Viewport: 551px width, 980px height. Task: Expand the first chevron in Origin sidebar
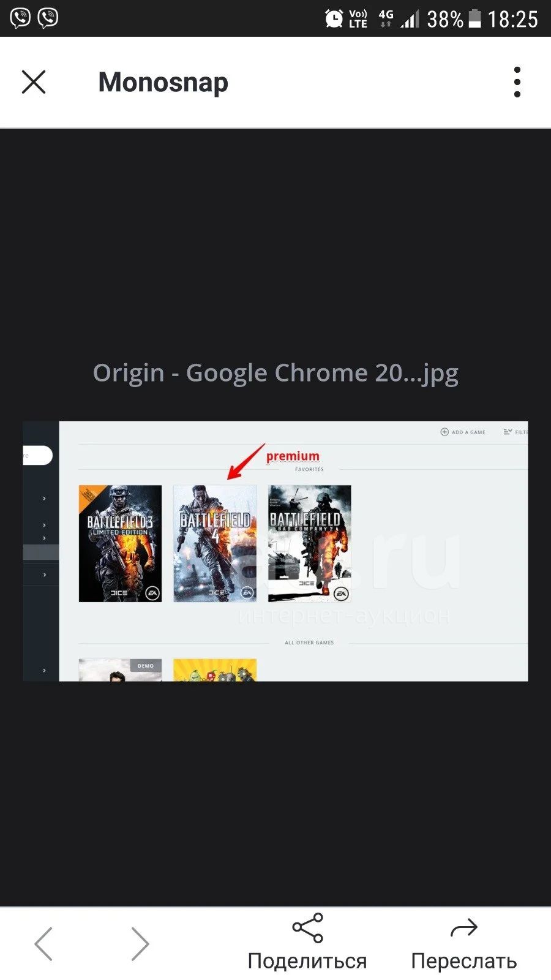[44, 499]
